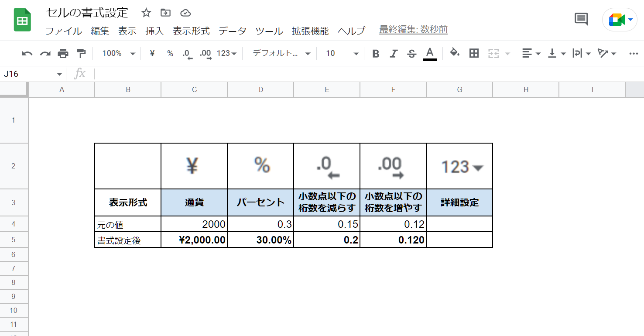The image size is (644, 336).
Task: Toggle italic formatting
Action: point(394,53)
